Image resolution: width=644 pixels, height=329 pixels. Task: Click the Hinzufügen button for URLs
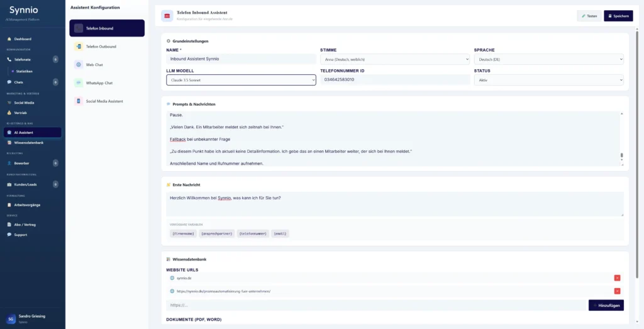(x=606, y=305)
